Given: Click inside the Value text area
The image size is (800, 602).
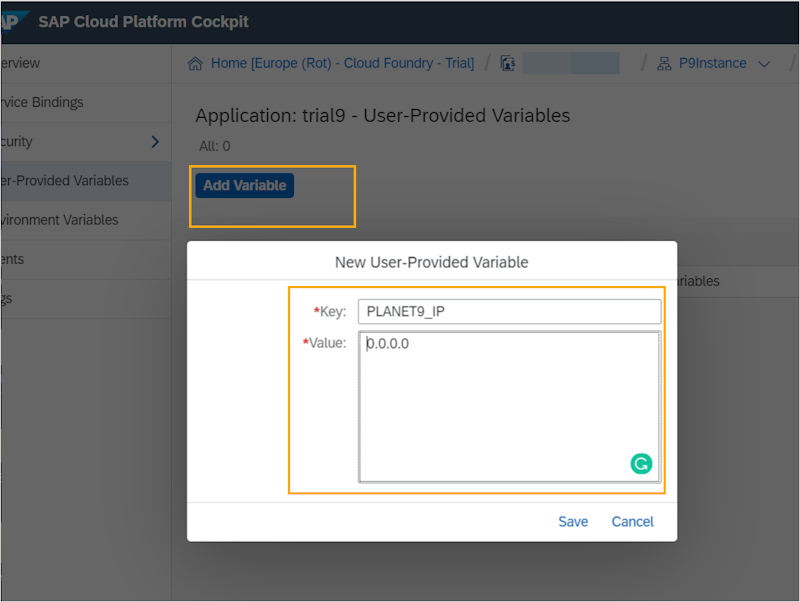Looking at the screenshot, I should [x=500, y=410].
